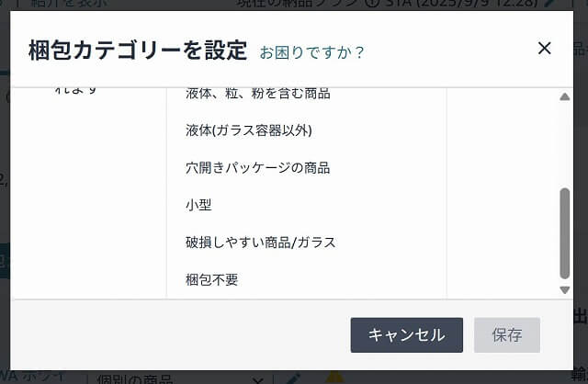Screen dimensions: 588x384
Task: Click the キャンセル button
Action: coord(406,335)
